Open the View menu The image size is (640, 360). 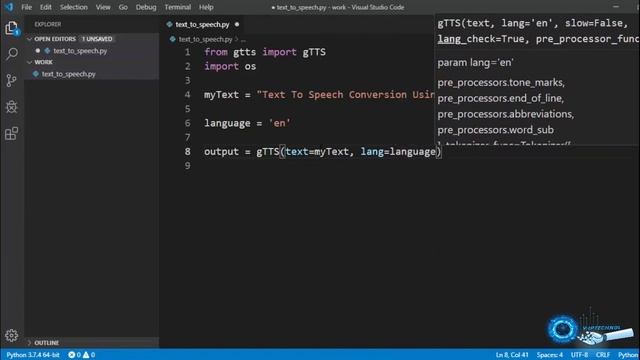(103, 7)
